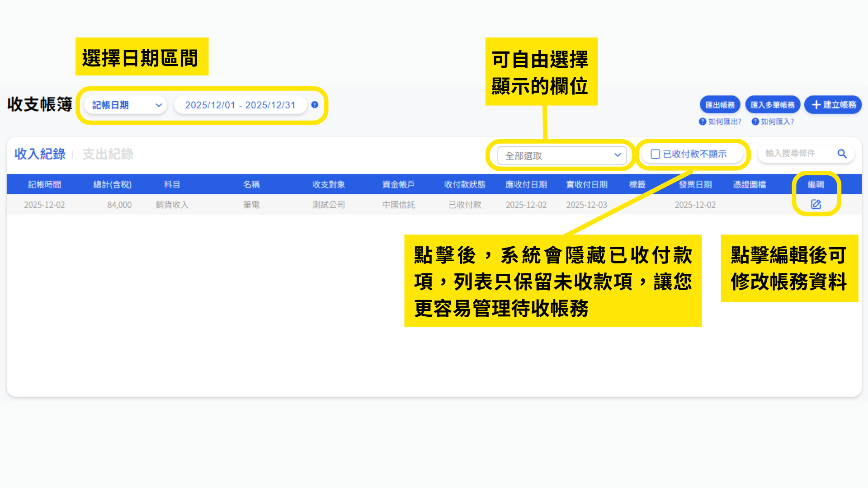Image resolution: width=868 pixels, height=488 pixels.
Task: Open the 記帳日期 dropdown
Action: pos(126,105)
